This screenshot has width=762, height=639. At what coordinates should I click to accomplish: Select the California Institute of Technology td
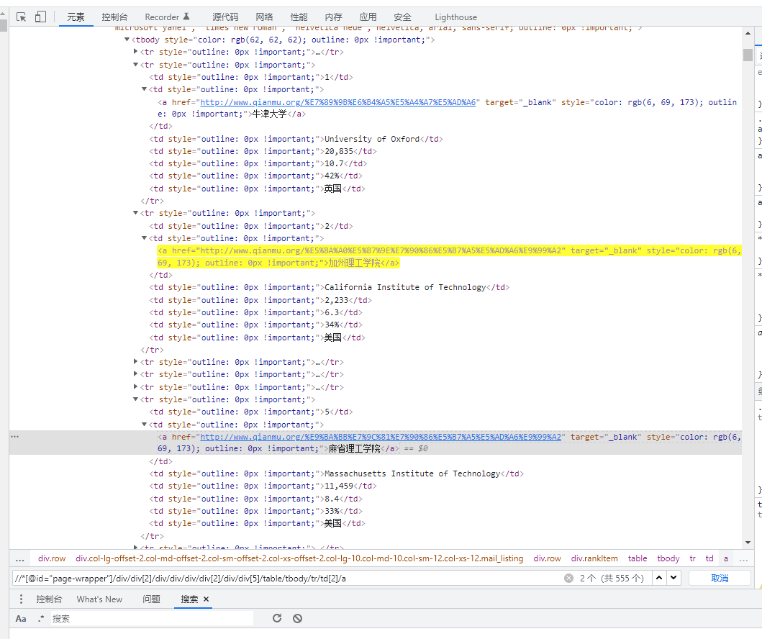(x=329, y=287)
